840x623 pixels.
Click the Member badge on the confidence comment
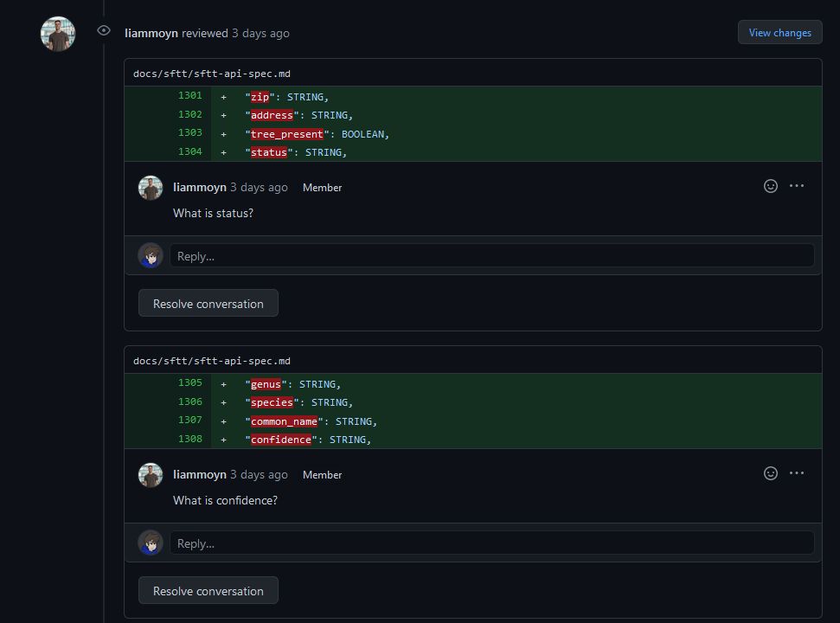point(322,474)
